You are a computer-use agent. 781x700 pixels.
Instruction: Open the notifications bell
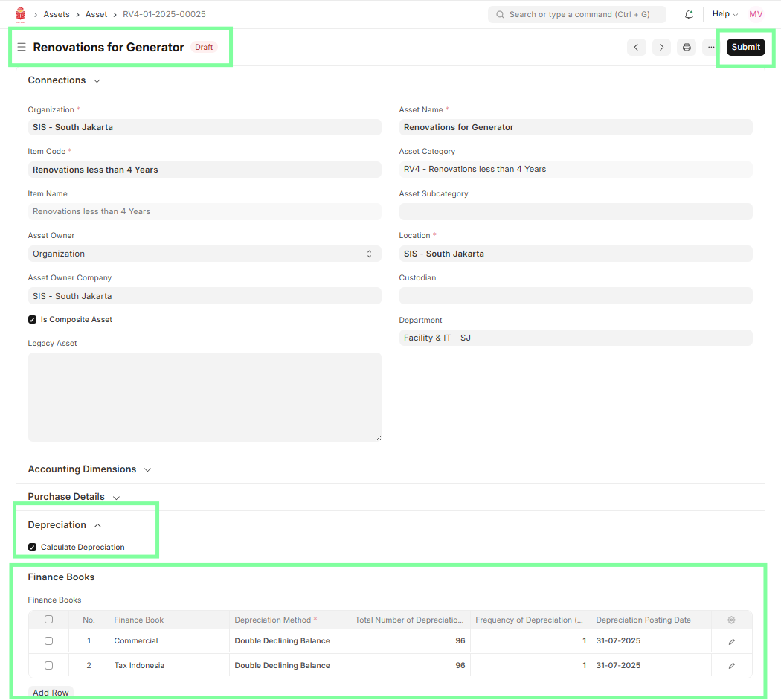click(689, 14)
